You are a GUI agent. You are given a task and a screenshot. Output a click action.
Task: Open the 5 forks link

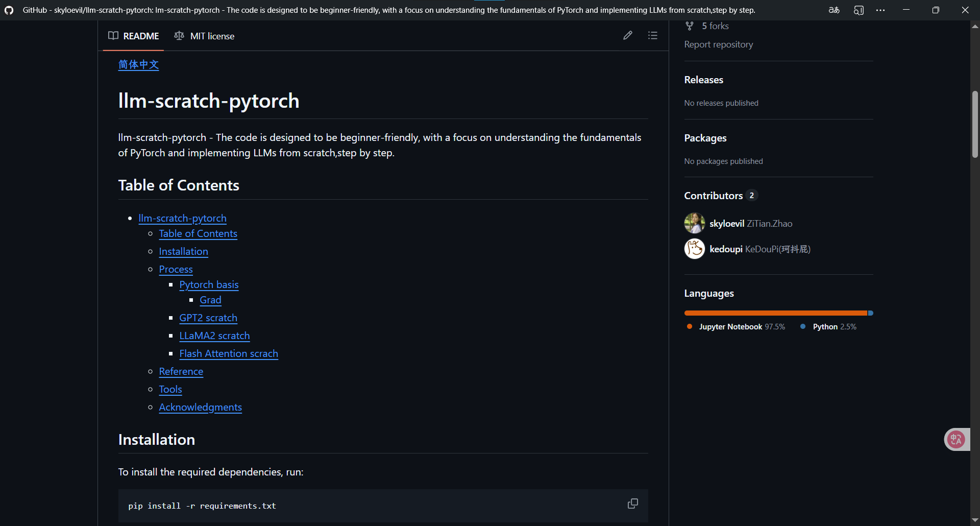(715, 26)
